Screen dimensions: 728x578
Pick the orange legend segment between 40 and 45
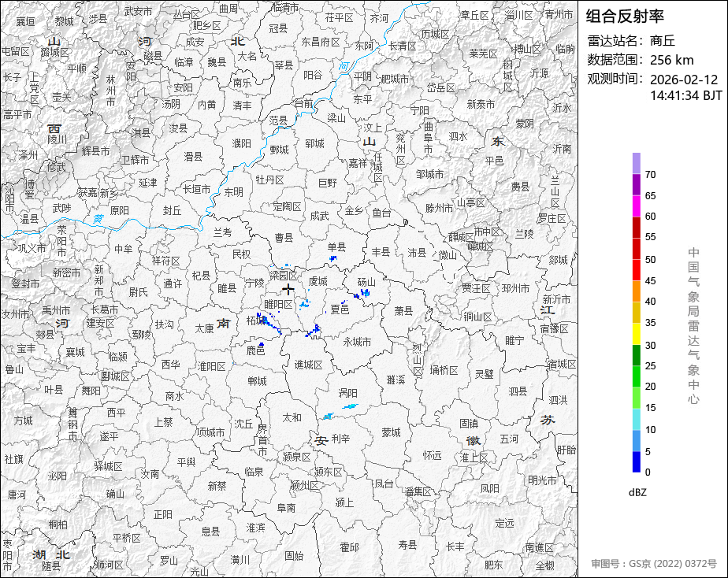636,291
